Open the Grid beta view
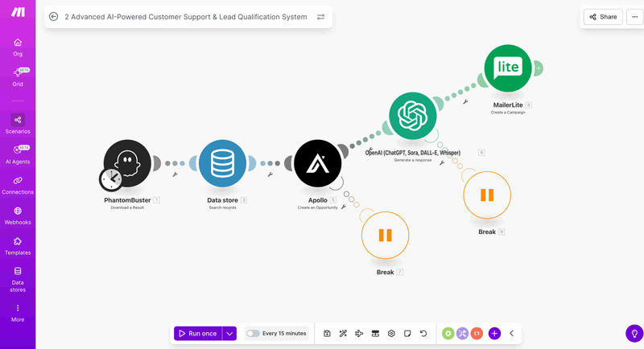644x349 pixels. click(18, 77)
